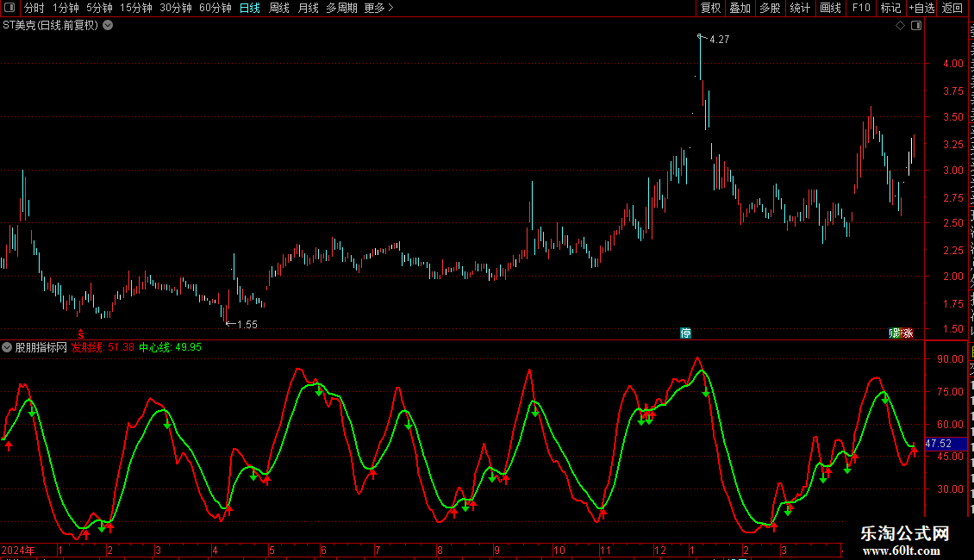Image resolution: width=974 pixels, height=560 pixels.
Task: Click the 复权 adjustment button
Action: tap(710, 8)
